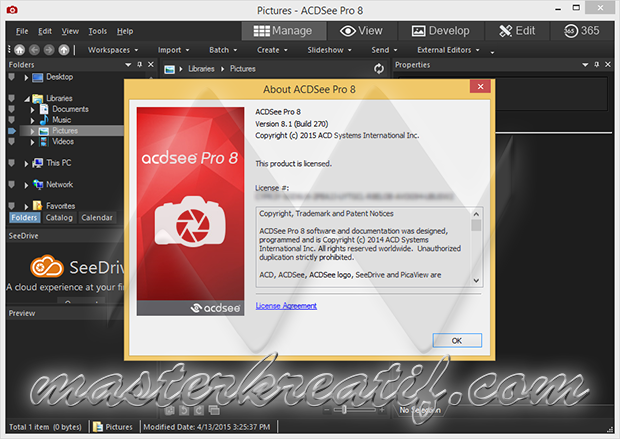This screenshot has width=620, height=439.
Task: Go back with the left arrow icon
Action: click(x=34, y=50)
